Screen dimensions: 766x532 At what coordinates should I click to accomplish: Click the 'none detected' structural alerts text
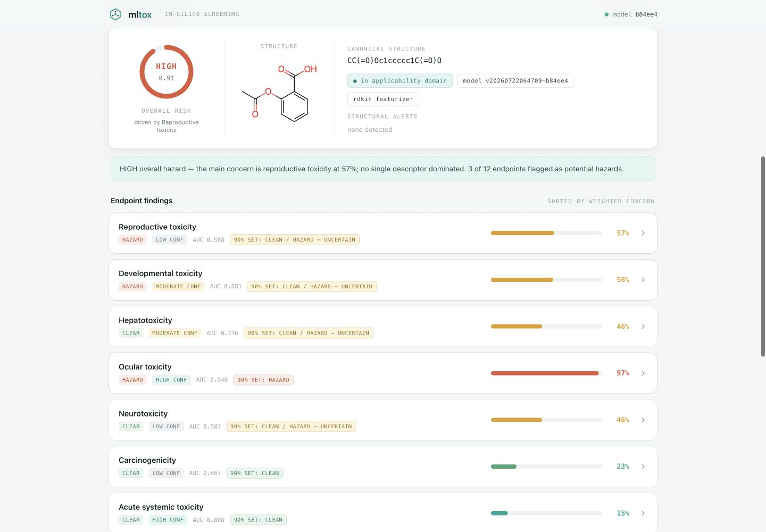(x=370, y=130)
